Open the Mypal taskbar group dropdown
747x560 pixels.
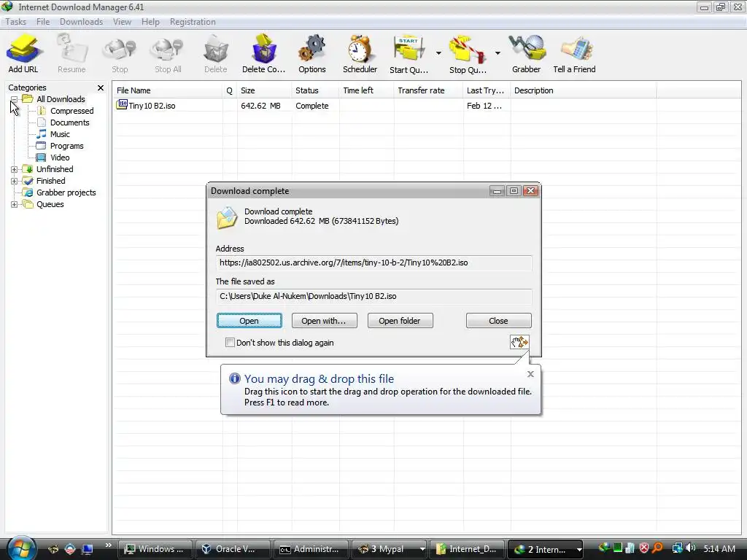(422, 549)
